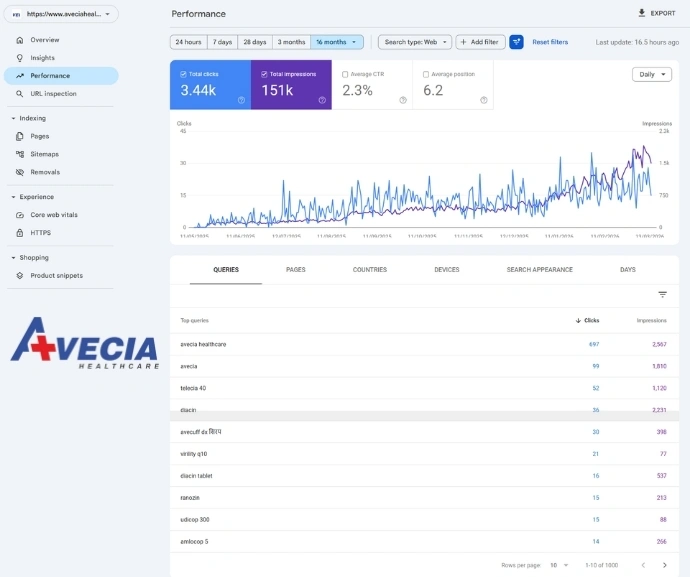This screenshot has height=577, width=690.
Task: Click the blue filter icon beside Add filter
Action: 516,42
